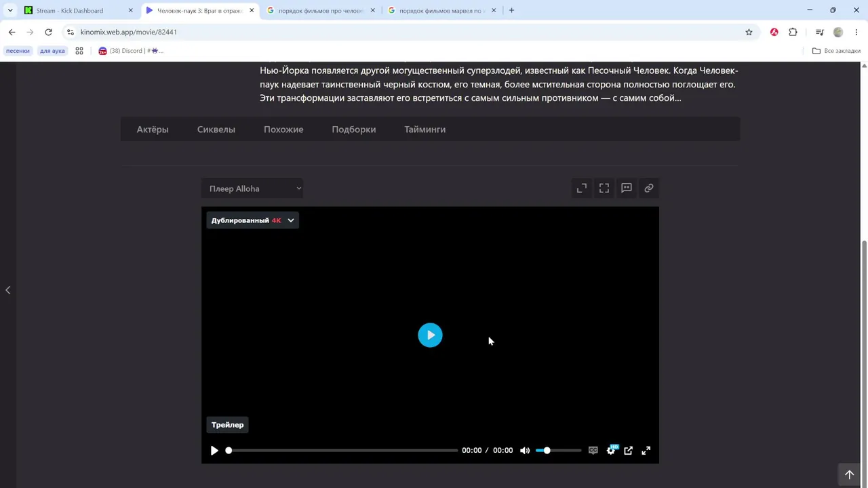
Task: Adjust the player volume slider
Action: click(x=559, y=451)
